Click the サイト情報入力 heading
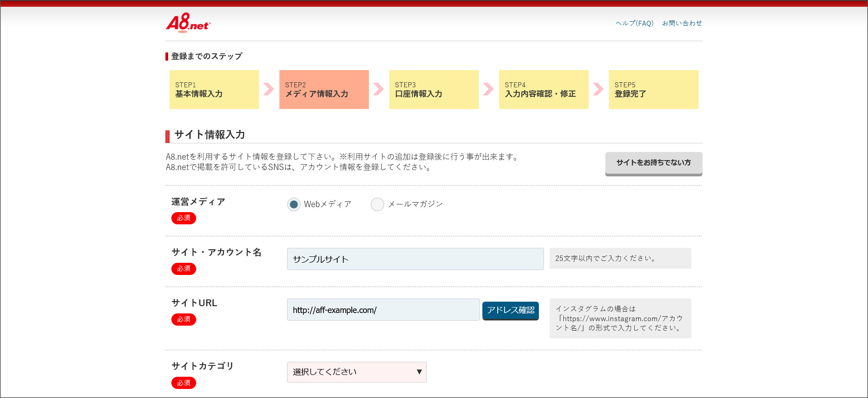This screenshot has height=398, width=868. pos(210,135)
